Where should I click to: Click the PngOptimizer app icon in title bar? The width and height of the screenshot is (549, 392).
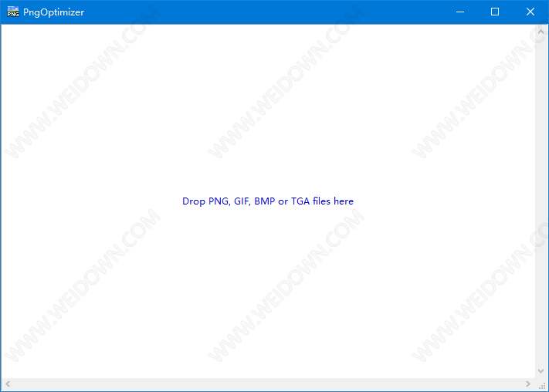12,12
